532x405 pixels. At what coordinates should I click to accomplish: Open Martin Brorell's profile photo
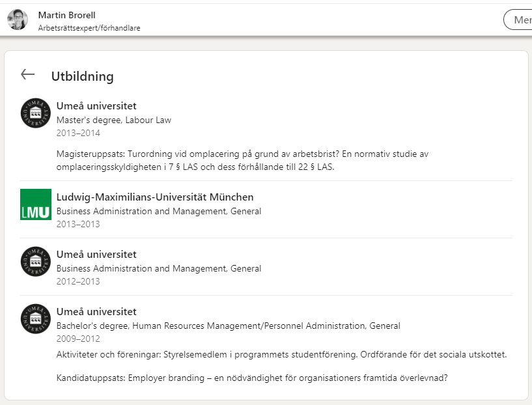click(18, 20)
